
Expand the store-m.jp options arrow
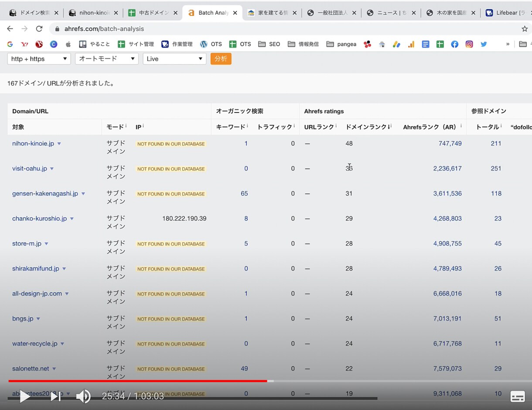46,244
